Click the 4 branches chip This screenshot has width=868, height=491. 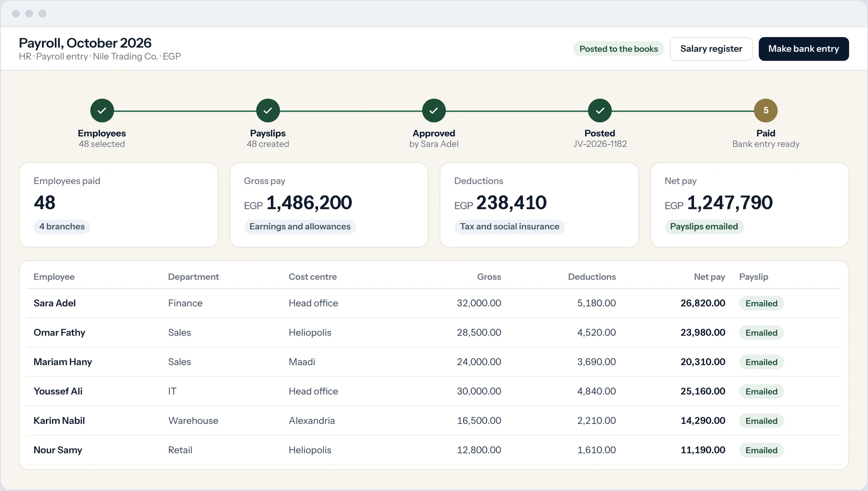pyautogui.click(x=62, y=227)
